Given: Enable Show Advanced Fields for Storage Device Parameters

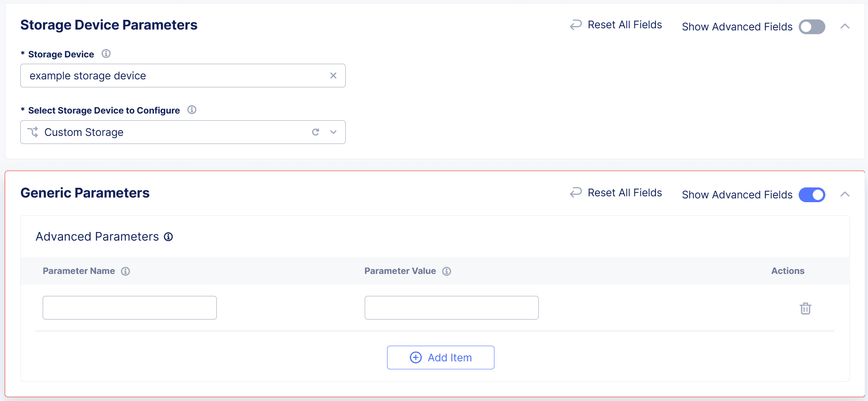Looking at the screenshot, I should (811, 27).
